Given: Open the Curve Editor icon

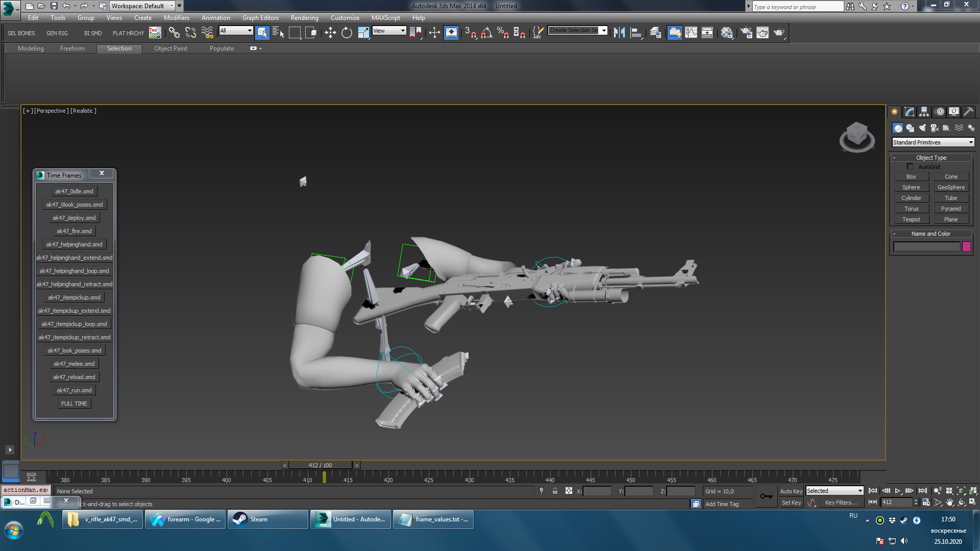Looking at the screenshot, I should 691,33.
